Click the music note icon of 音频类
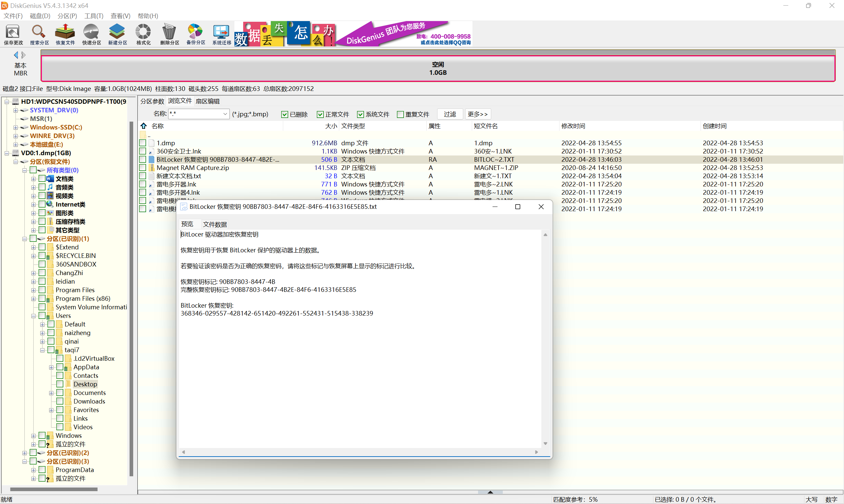844x504 pixels. point(50,187)
